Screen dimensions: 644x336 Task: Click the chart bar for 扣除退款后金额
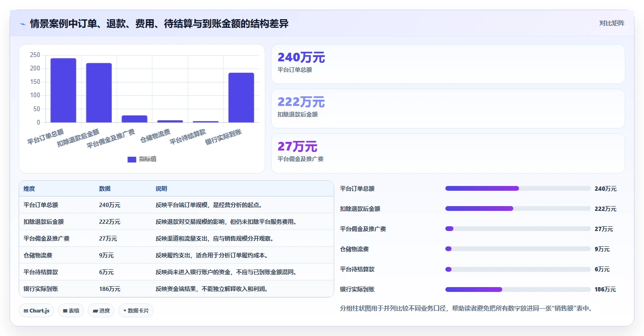[x=99, y=93]
